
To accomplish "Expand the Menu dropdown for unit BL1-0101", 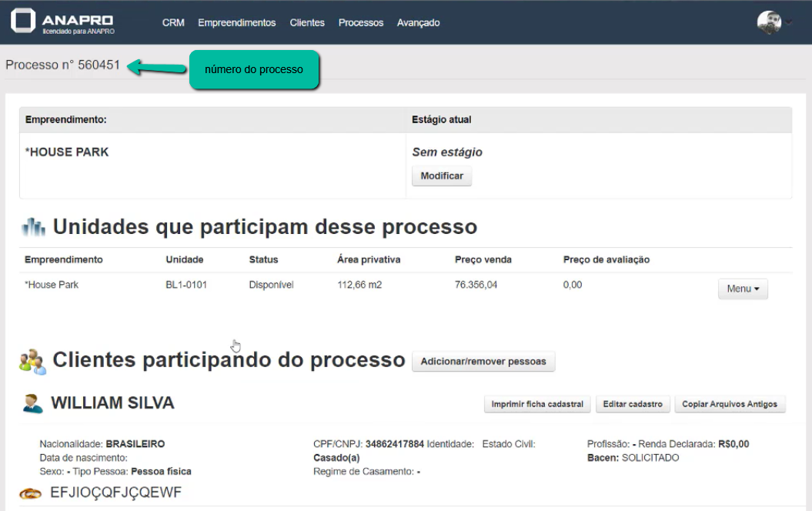I will (742, 289).
